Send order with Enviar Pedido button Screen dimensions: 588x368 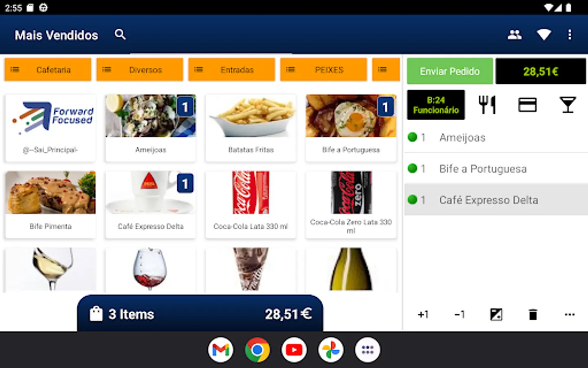tap(450, 71)
